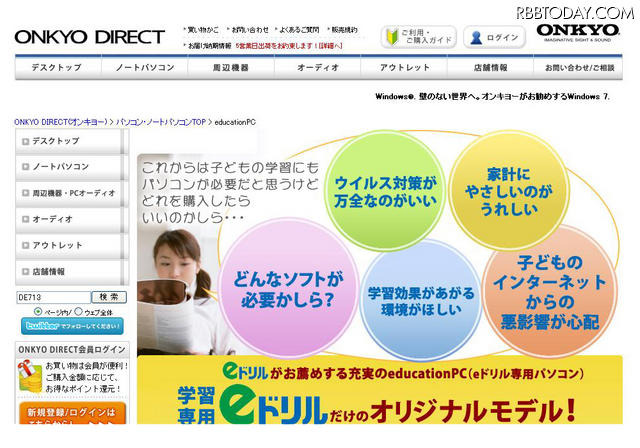
Task: Open ノートパソコン in the left sidebar
Action: 72,167
